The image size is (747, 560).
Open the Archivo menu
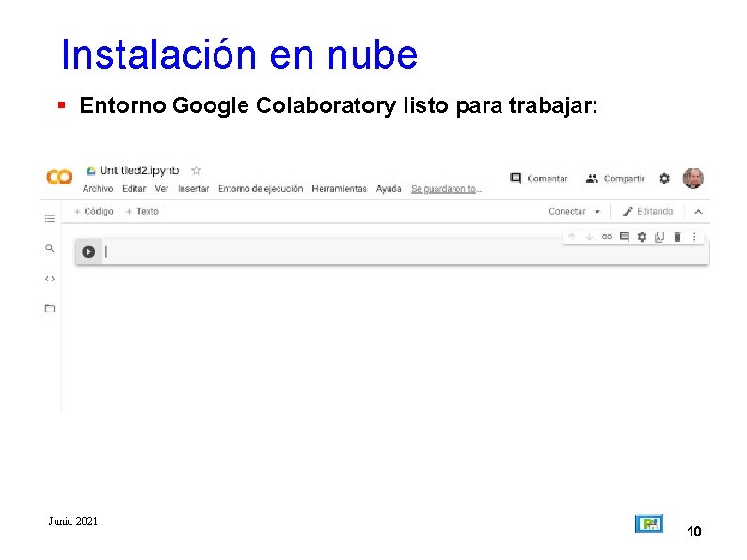98,189
